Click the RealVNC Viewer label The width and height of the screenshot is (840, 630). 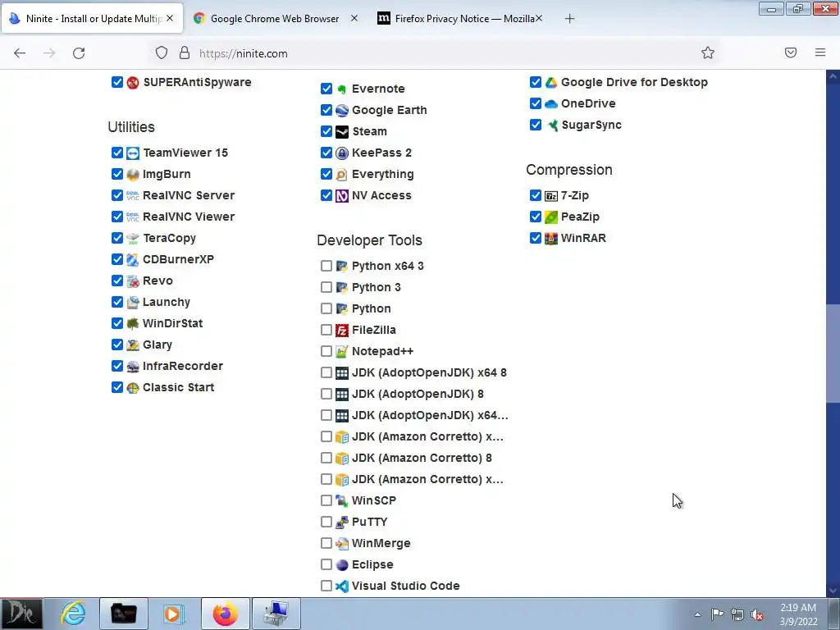click(189, 217)
